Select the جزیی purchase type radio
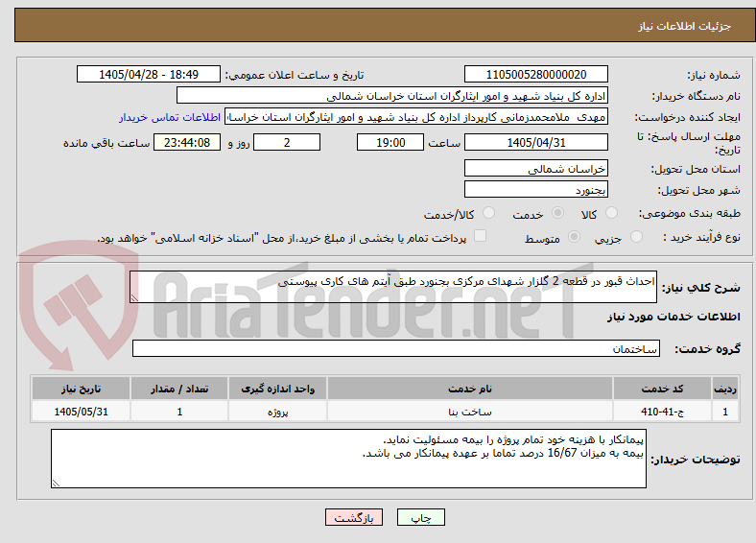Viewport: 756px width, 543px height. tap(636, 236)
